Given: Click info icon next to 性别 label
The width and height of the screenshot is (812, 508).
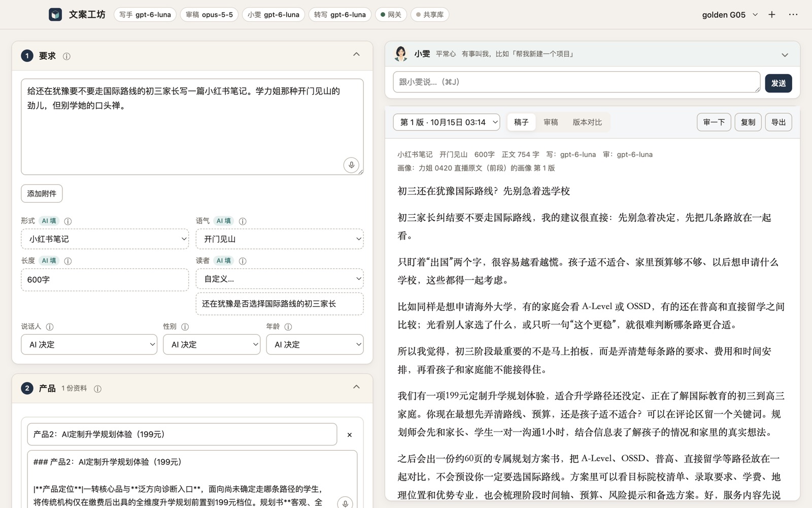Looking at the screenshot, I should tap(185, 327).
